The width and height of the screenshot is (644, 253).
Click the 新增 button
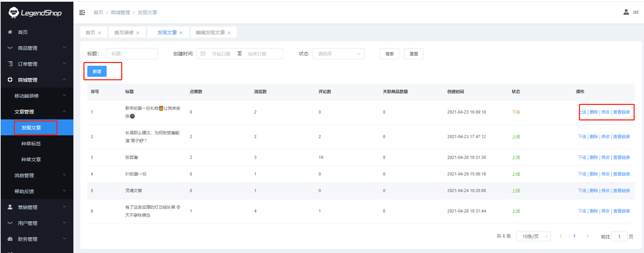pyautogui.click(x=97, y=71)
